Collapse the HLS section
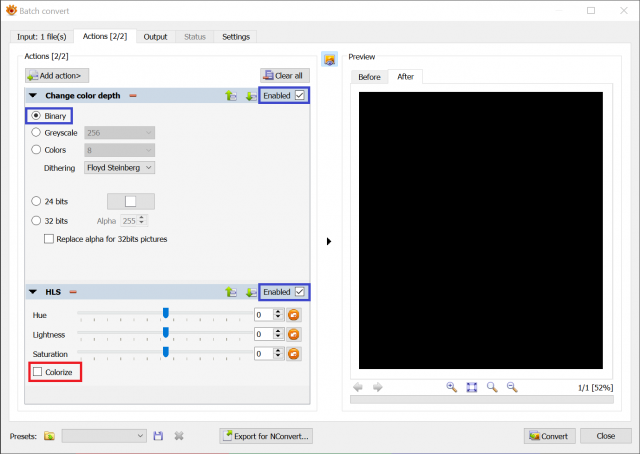The width and height of the screenshot is (640, 454). pyautogui.click(x=33, y=292)
